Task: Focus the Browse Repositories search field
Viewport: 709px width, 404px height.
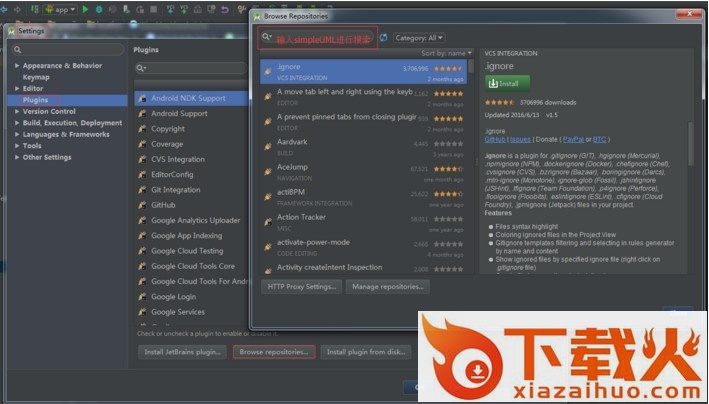Action: click(x=318, y=38)
